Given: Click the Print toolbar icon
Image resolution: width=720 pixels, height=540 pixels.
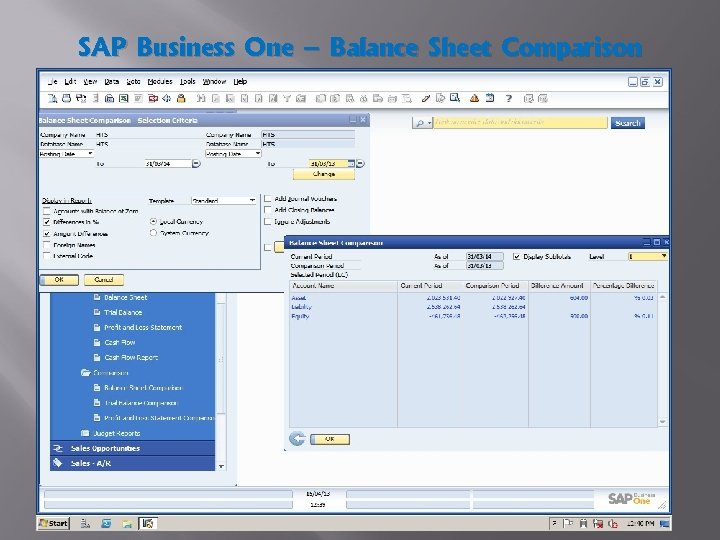Looking at the screenshot, I should [x=67, y=98].
